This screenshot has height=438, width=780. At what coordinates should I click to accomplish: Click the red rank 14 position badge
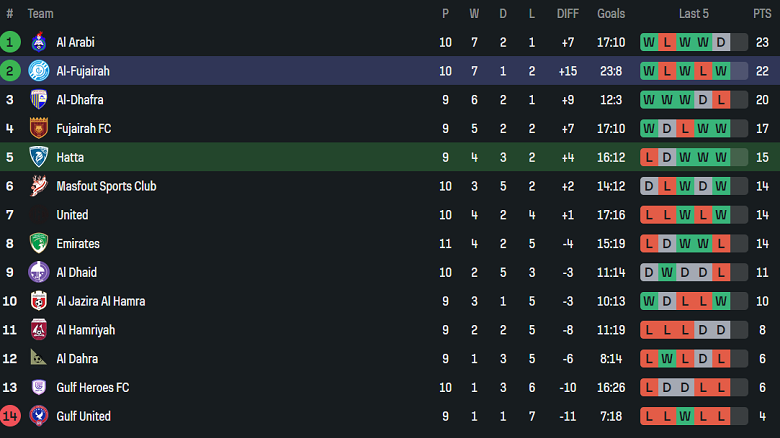click(10, 416)
